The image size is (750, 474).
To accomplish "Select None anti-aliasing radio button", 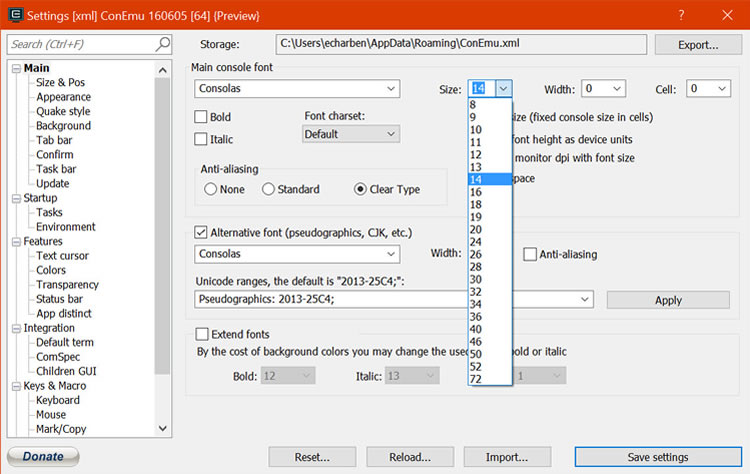I will pyautogui.click(x=210, y=189).
